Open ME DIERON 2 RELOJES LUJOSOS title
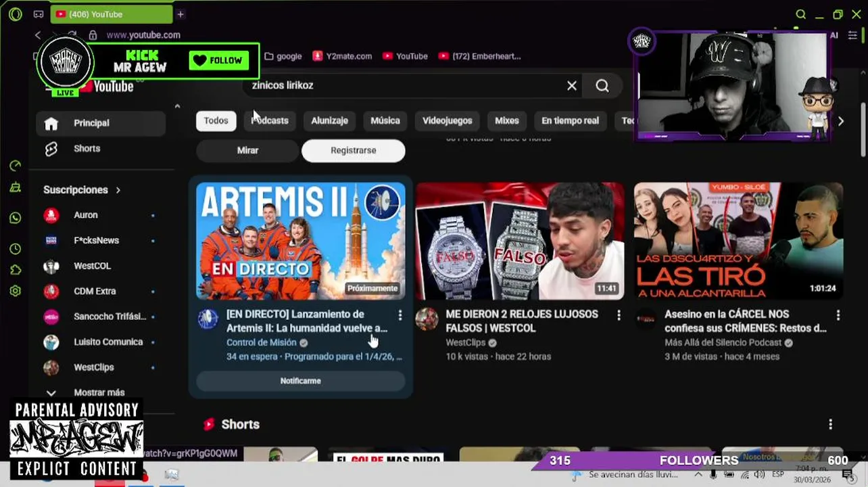Screen dimensions: 868x487 [522, 321]
